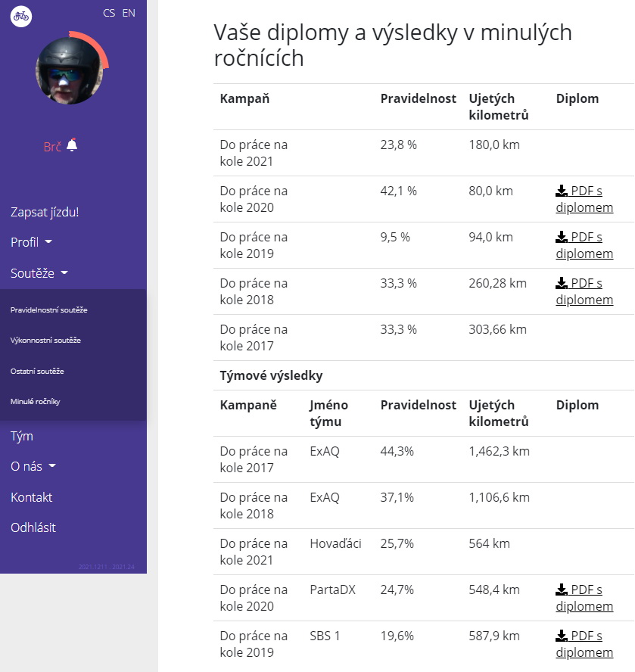Expand the Profil dropdown menu
The width and height of the screenshot is (635, 672).
[x=31, y=242]
